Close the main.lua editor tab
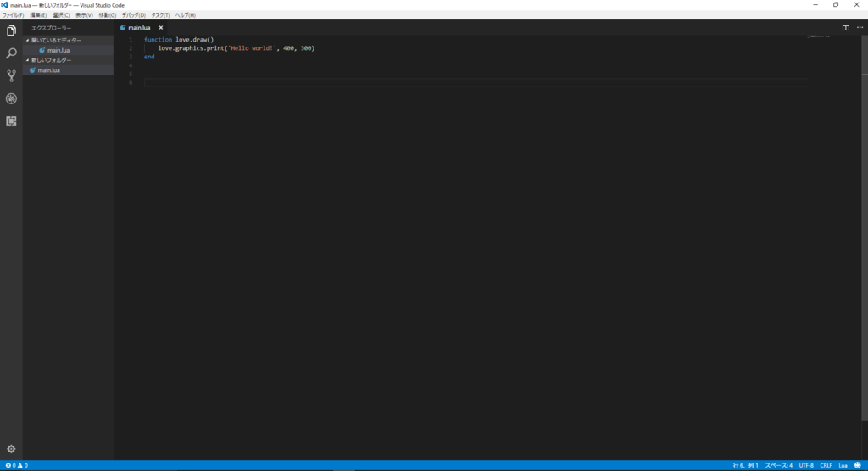868x471 pixels. click(161, 28)
